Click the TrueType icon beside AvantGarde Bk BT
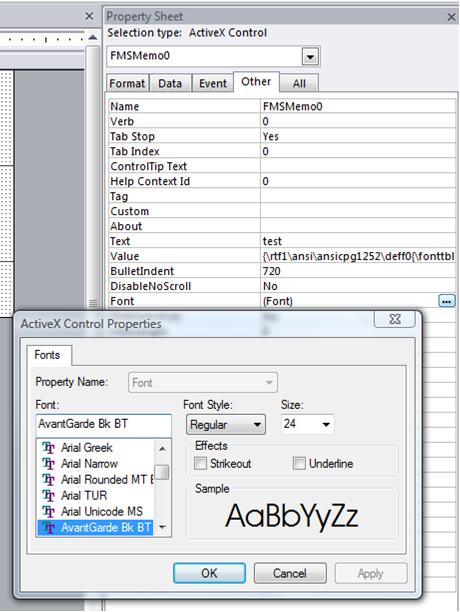The image size is (460, 612). tap(48, 527)
